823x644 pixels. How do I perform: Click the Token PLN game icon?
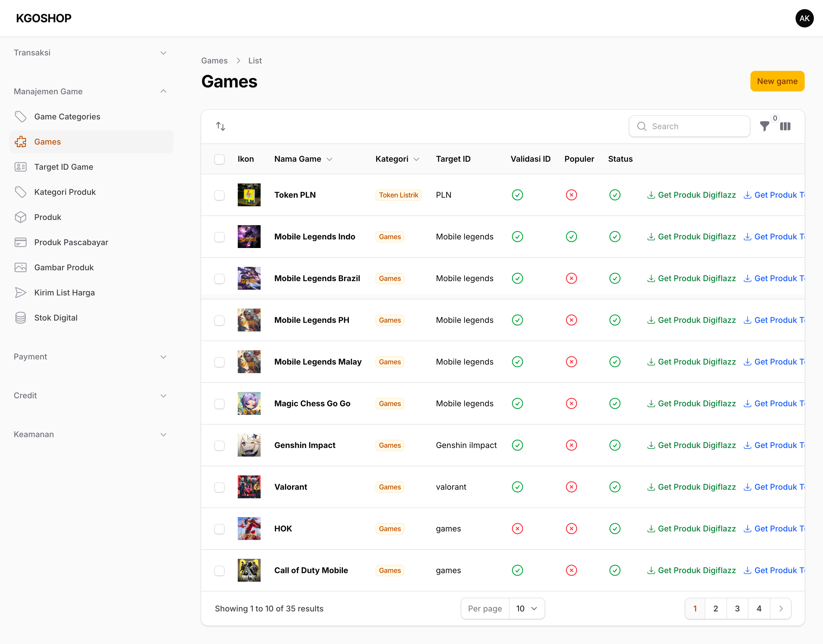pos(249,195)
